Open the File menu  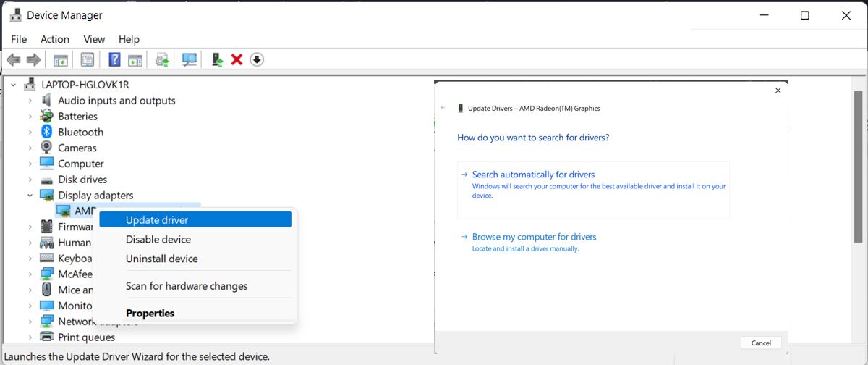19,39
